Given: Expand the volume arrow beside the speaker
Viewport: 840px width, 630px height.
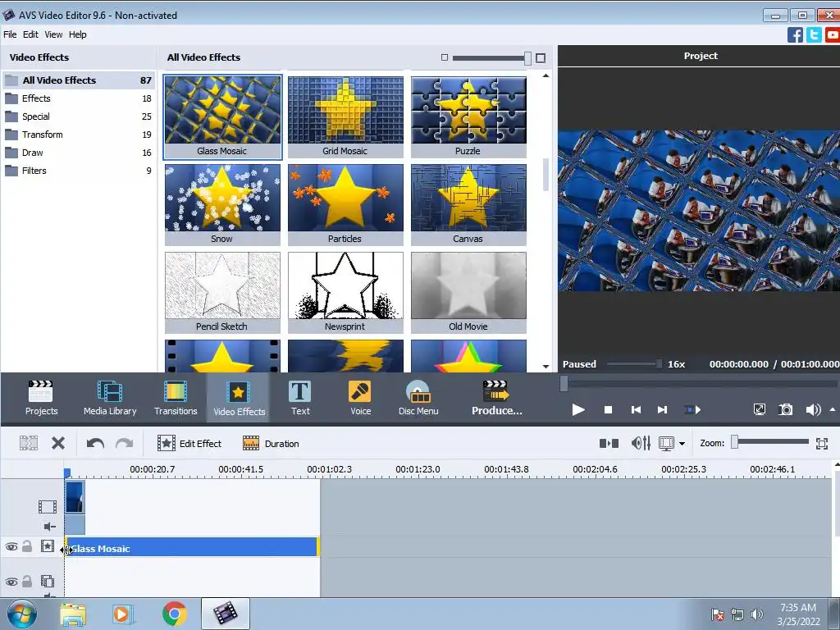Looking at the screenshot, I should click(x=833, y=410).
